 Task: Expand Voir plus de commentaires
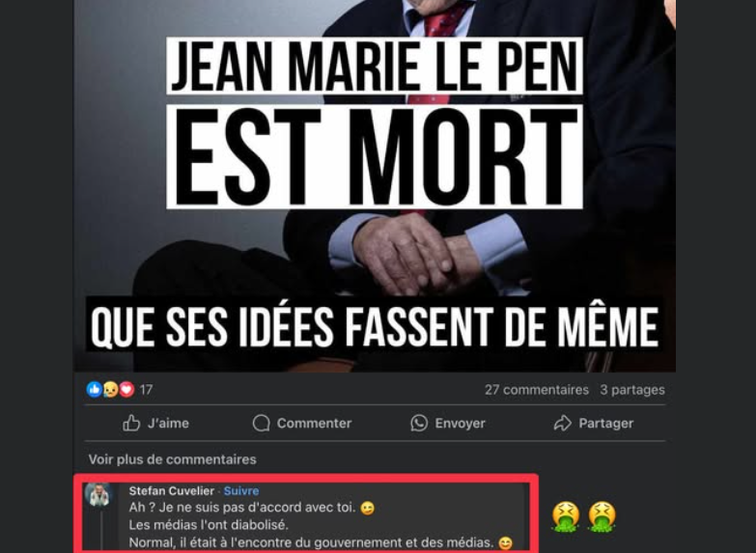[x=172, y=459]
